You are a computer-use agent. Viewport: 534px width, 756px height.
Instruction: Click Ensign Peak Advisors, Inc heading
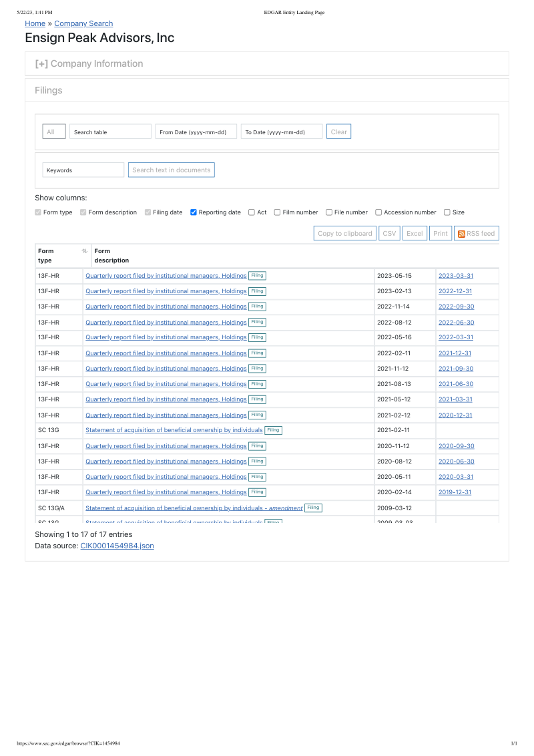coord(99,37)
